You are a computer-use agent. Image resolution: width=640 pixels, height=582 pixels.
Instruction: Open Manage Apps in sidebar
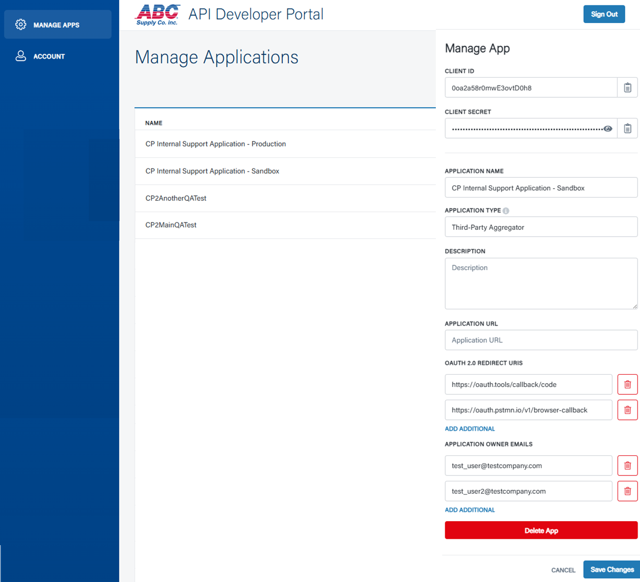click(57, 24)
